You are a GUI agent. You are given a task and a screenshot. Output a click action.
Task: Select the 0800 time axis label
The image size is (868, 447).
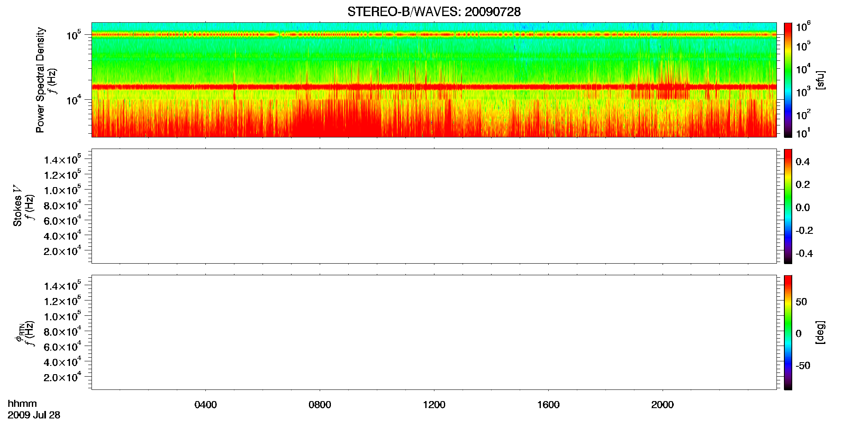tap(320, 405)
